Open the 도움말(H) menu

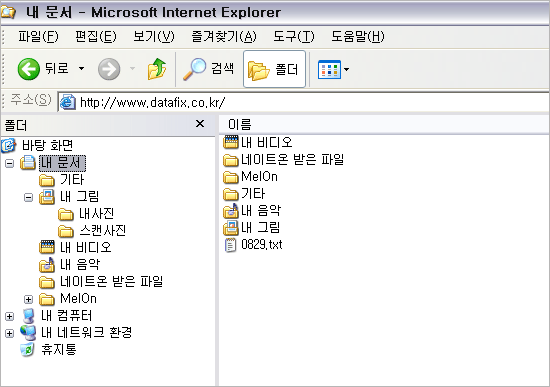pyautogui.click(x=358, y=36)
